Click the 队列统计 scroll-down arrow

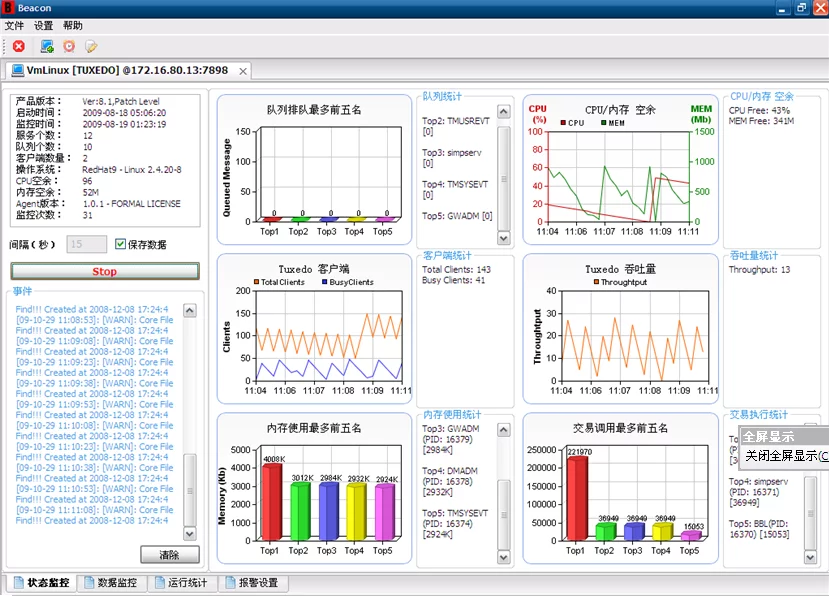point(504,238)
